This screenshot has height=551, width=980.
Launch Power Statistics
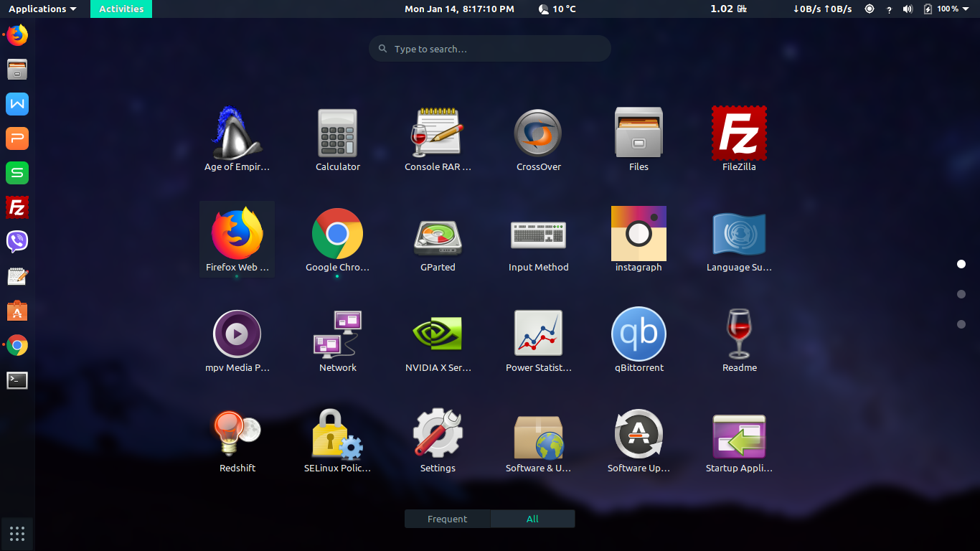538,334
